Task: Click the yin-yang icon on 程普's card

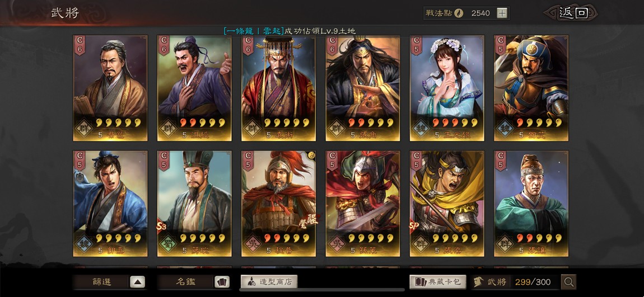Action: (311, 155)
